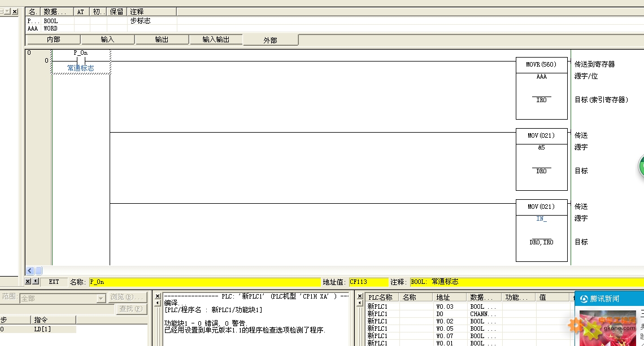Image resolution: width=644 pixels, height=346 pixels.
Task: Click the PLC名称 column header in watch window
Action: (x=382, y=297)
